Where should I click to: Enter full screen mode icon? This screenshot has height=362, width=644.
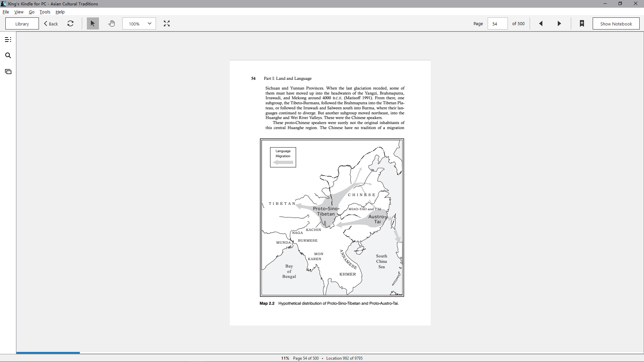pyautogui.click(x=167, y=23)
